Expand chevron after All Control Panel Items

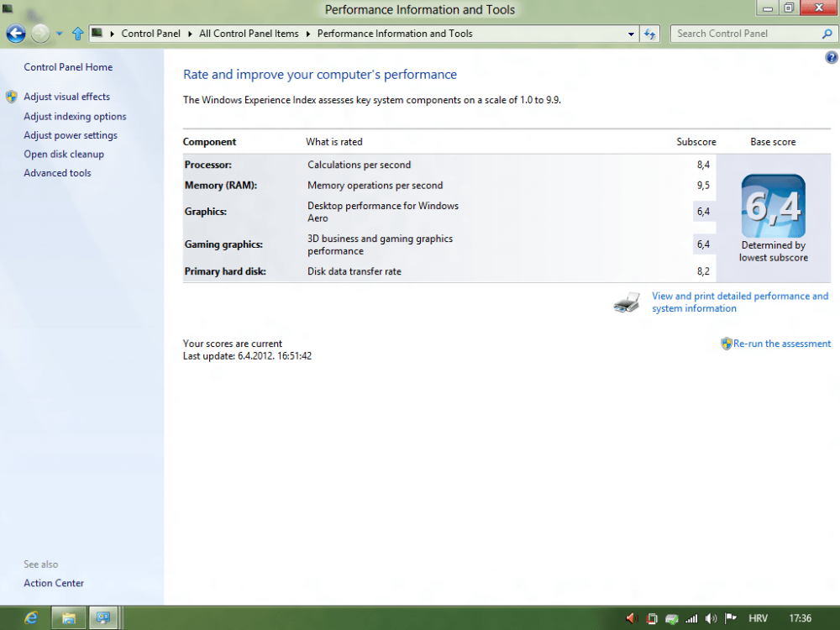point(308,34)
